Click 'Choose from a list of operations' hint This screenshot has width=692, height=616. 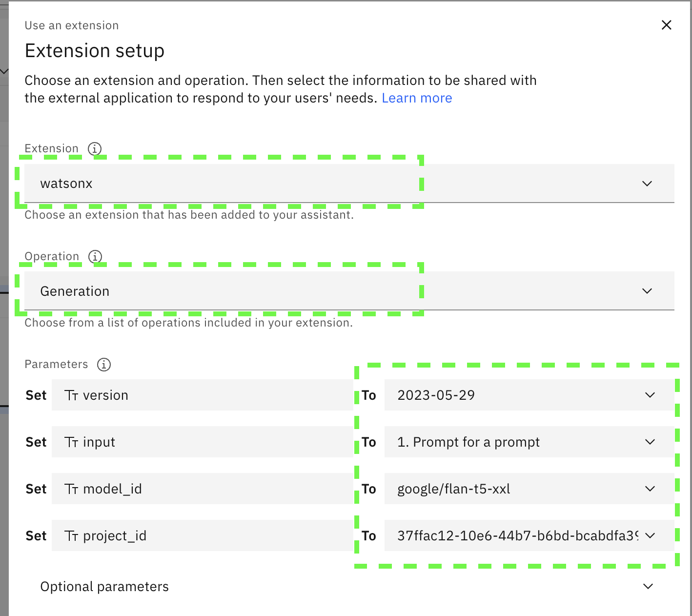tap(188, 323)
